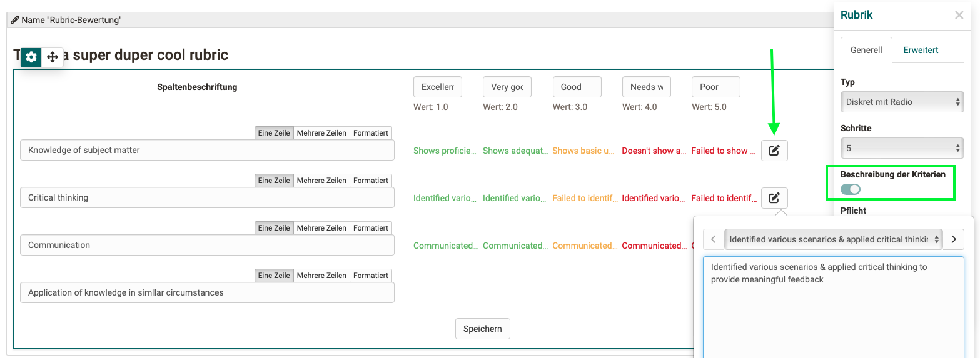Click the description text area
Viewport: 980px width, 358px height.
pyautogui.click(x=833, y=306)
